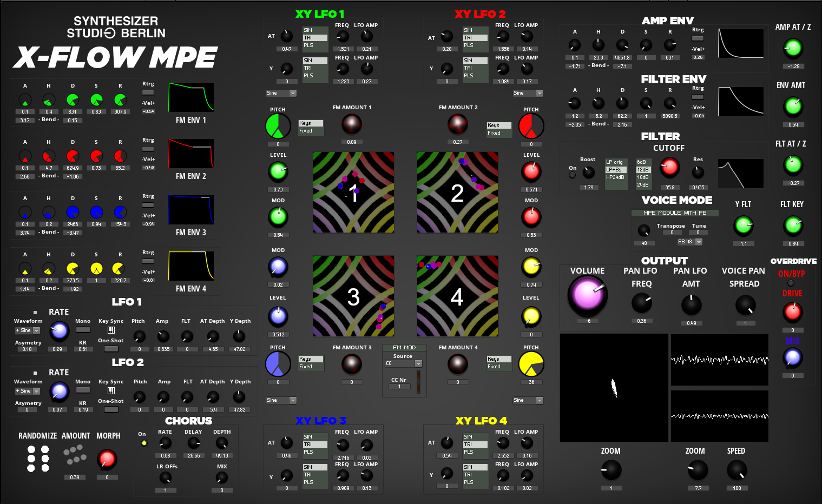Open oscillator 3 Sine dropdown above XY LFO 3

click(x=281, y=400)
